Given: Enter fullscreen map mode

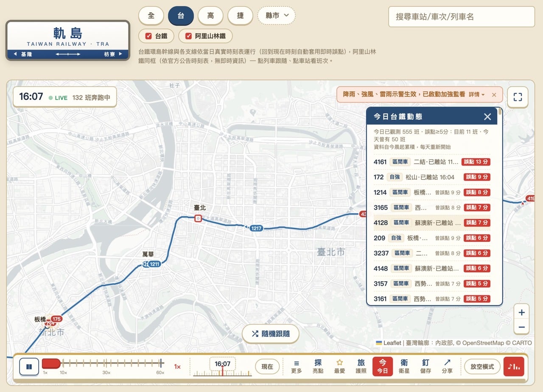Looking at the screenshot, I should (x=518, y=97).
